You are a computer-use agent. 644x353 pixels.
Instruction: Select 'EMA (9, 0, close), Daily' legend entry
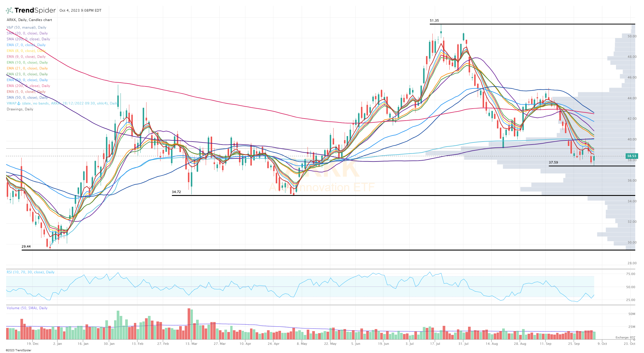tap(26, 57)
